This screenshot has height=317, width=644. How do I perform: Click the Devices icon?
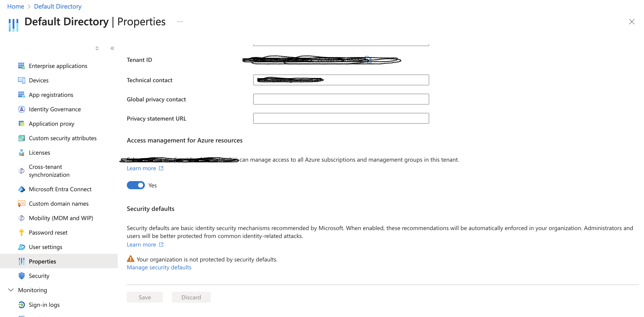click(x=21, y=80)
